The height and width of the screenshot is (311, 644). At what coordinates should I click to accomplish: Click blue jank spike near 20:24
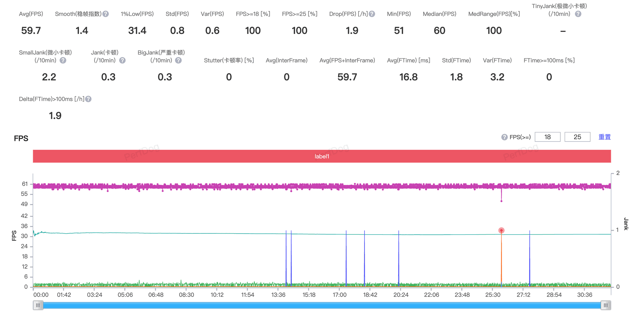(x=399, y=258)
